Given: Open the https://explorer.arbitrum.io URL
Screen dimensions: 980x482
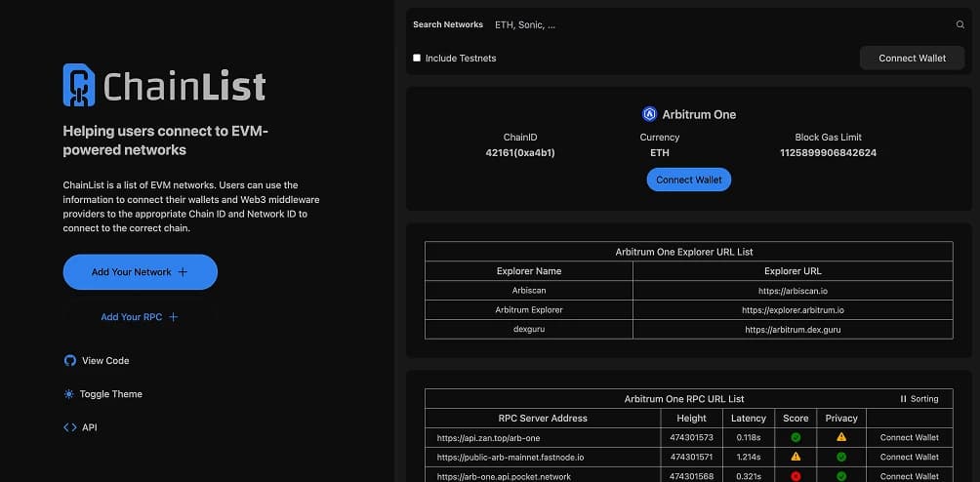Looking at the screenshot, I should tap(793, 309).
